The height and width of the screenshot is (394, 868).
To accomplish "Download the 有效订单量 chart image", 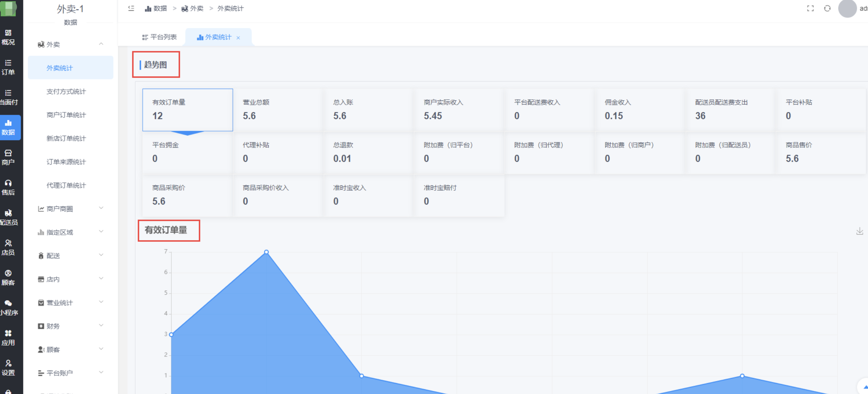I will pos(859,231).
